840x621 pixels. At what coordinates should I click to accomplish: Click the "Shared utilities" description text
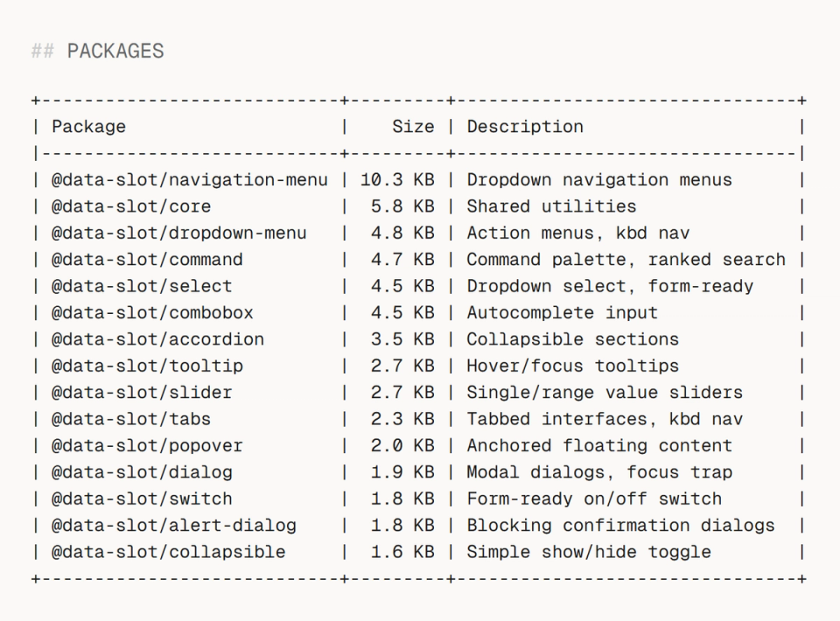[551, 206]
